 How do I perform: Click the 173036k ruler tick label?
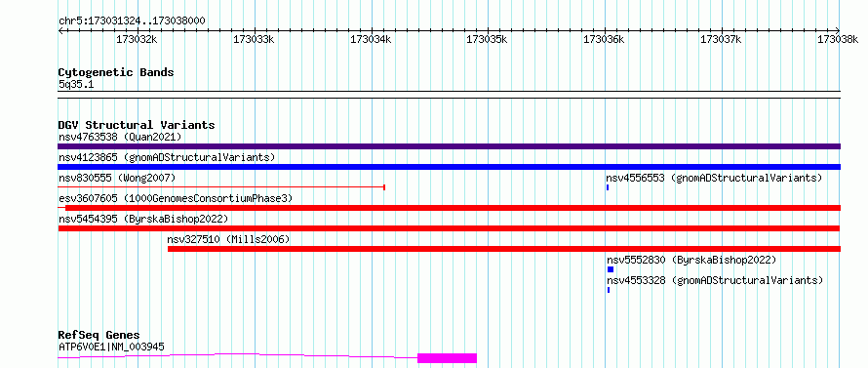tap(605, 40)
